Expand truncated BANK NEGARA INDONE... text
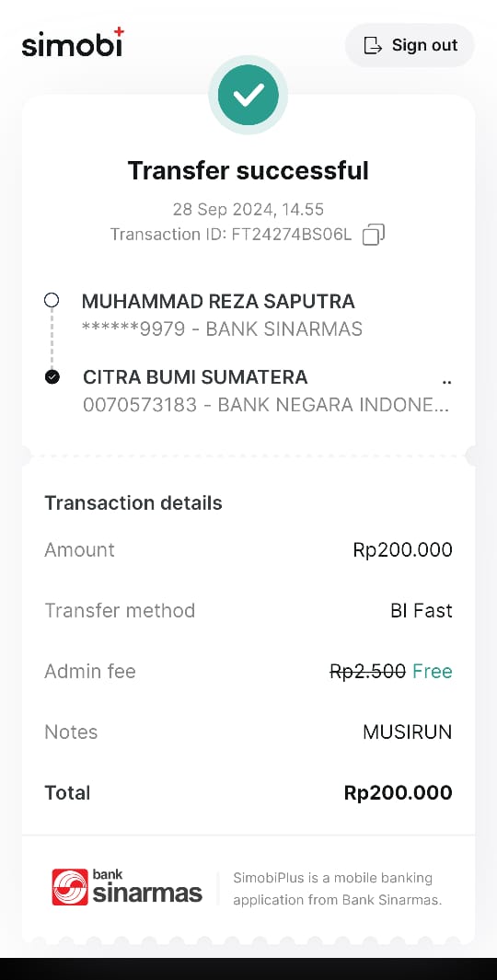This screenshot has width=497, height=980. pyautogui.click(x=333, y=404)
